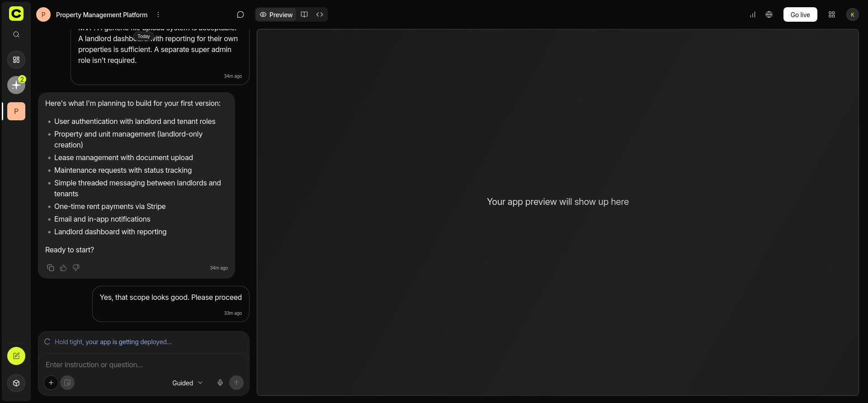Switch to the code view tab
Viewport: 868px width, 403px height.
coord(320,14)
